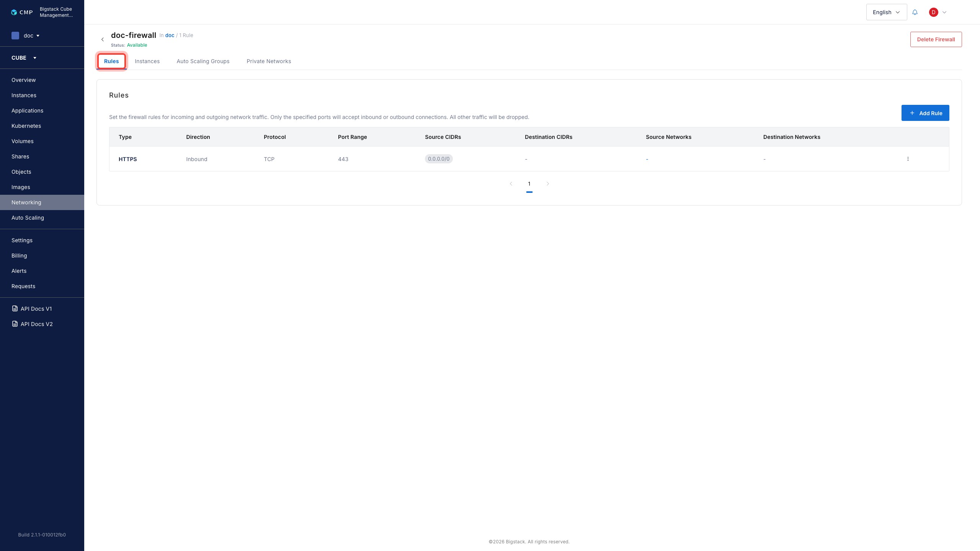Go to next page of rules

click(x=548, y=184)
